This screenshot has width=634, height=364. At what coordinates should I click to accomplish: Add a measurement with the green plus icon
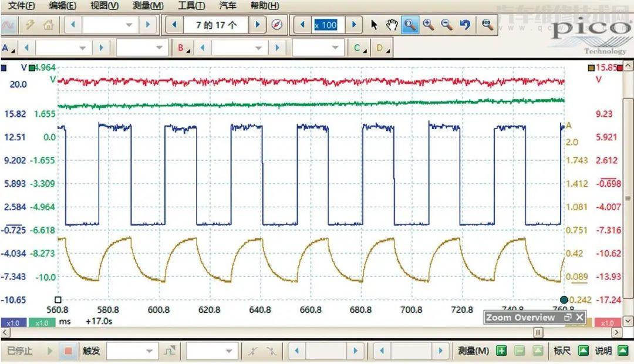click(x=501, y=351)
